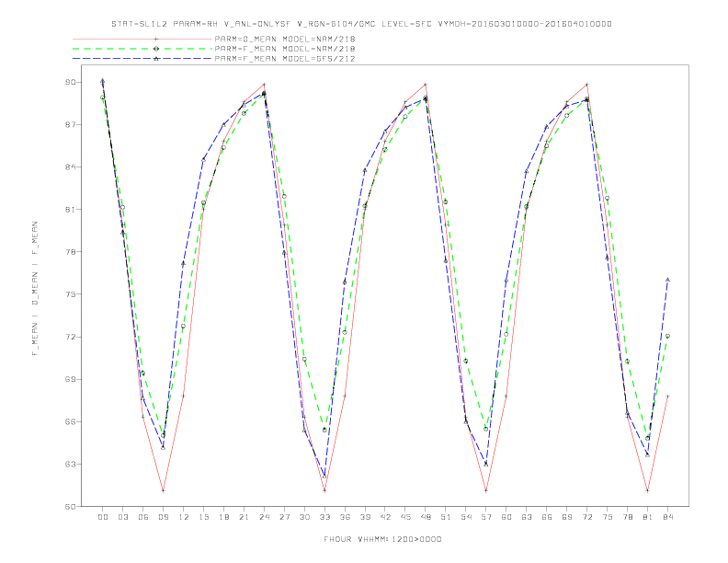Click the green dashed legend line sample
The image size is (728, 563).
pos(142,49)
